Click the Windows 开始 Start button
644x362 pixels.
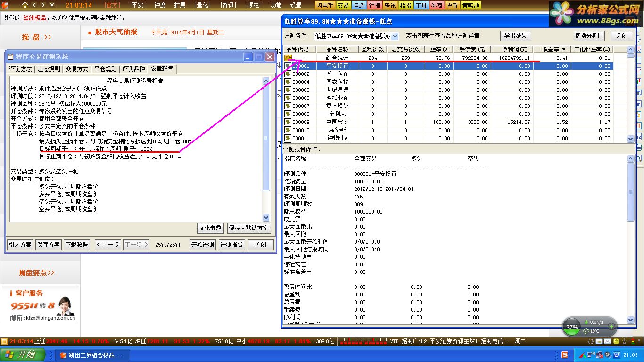pos(23,355)
